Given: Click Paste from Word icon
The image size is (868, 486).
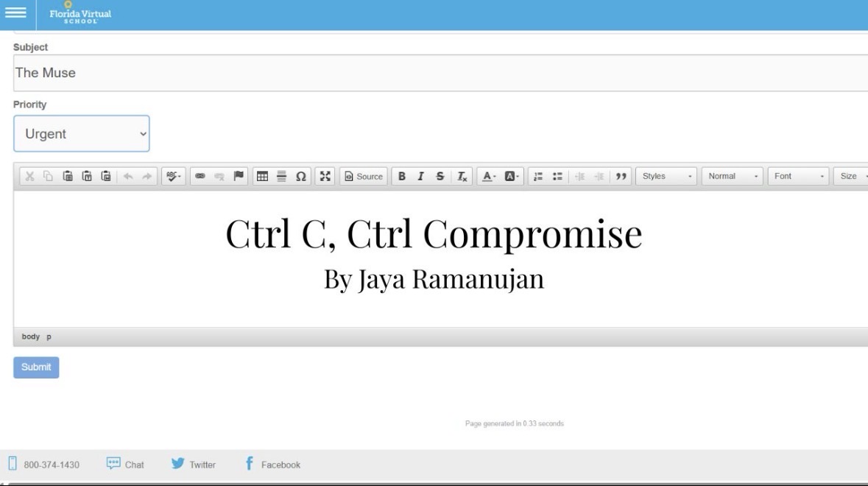Looking at the screenshot, I should (x=106, y=176).
